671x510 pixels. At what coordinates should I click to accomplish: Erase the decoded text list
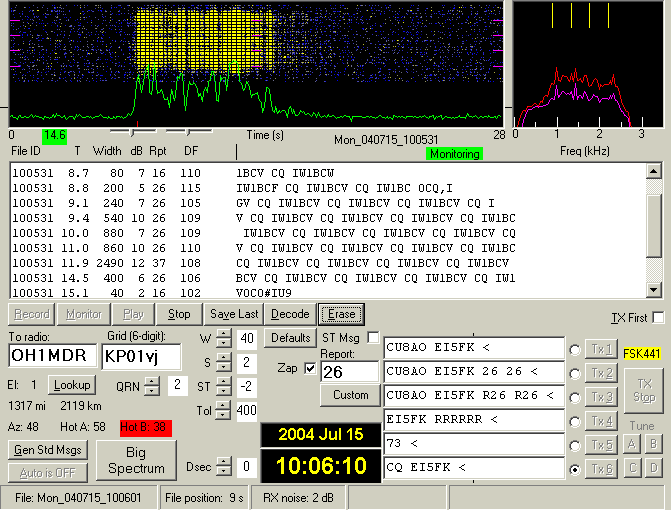(x=341, y=314)
